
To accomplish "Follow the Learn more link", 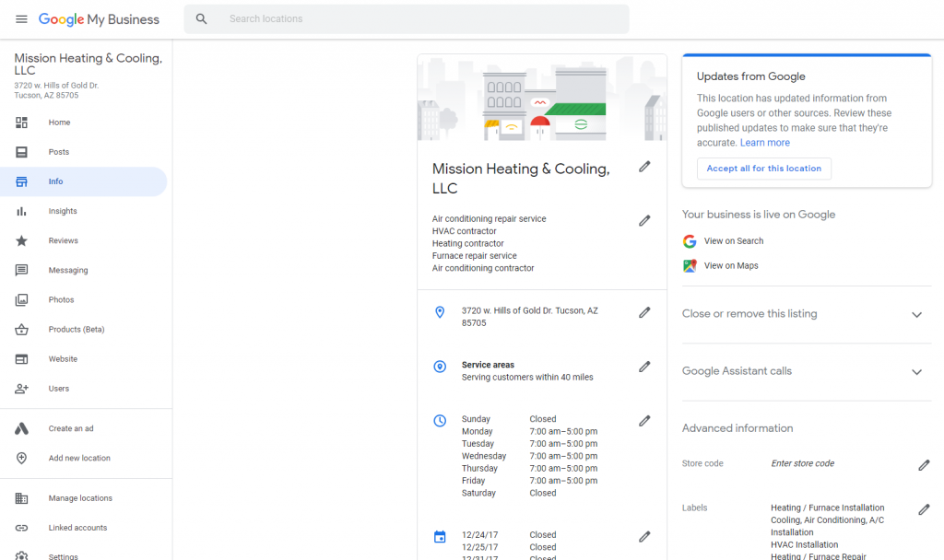I will [764, 143].
